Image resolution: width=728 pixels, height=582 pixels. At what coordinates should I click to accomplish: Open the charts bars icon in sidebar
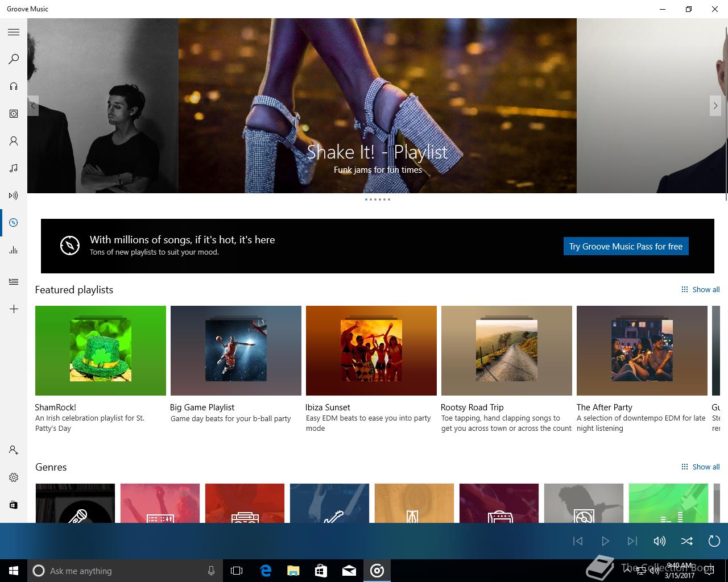[14, 250]
